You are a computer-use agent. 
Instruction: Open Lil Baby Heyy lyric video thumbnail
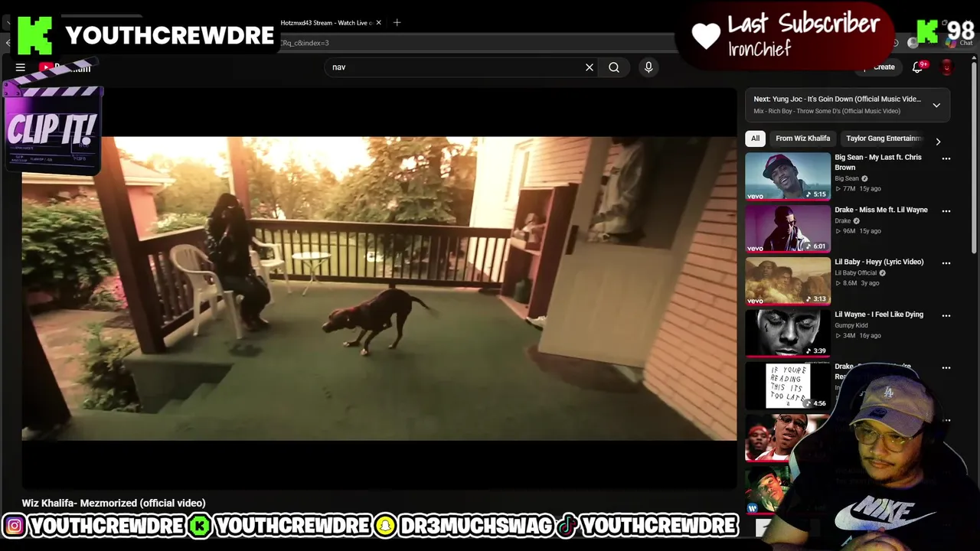pyautogui.click(x=787, y=280)
